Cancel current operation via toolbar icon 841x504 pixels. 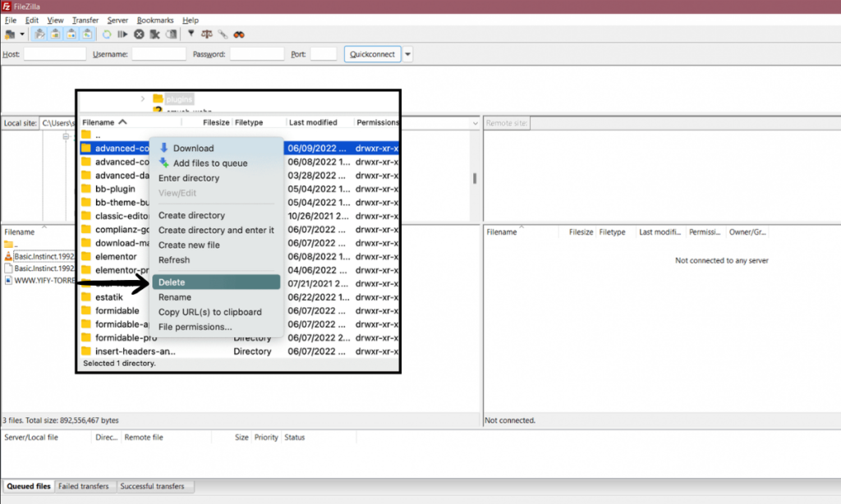click(139, 34)
